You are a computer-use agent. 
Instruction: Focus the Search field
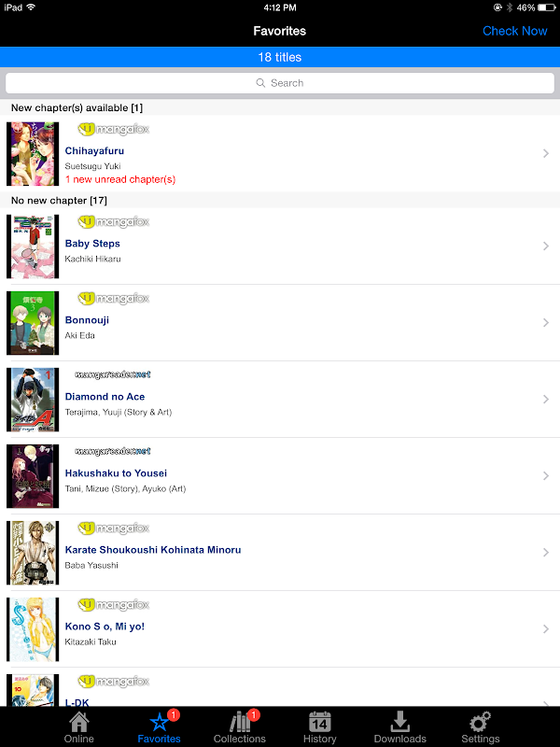pos(280,83)
